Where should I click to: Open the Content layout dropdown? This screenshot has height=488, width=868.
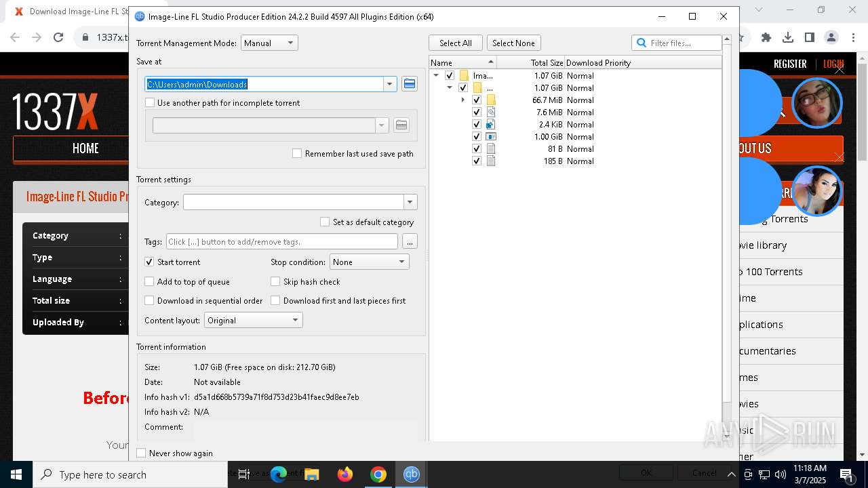coord(253,321)
